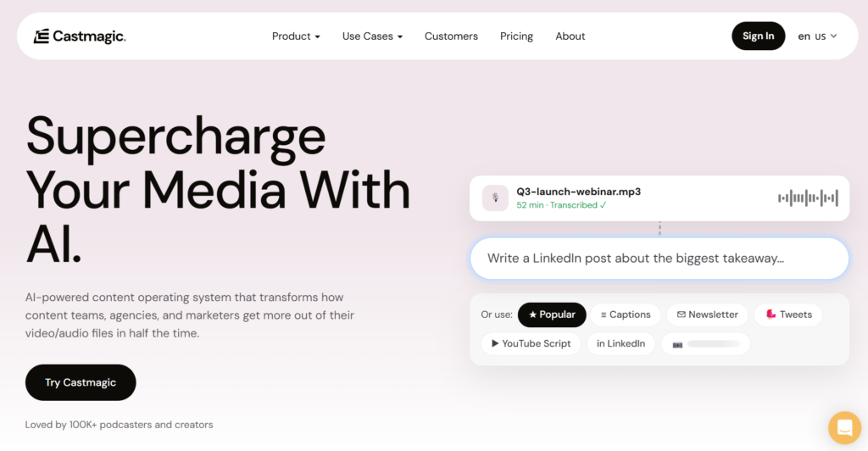Expand the Use Cases menu
This screenshot has width=868, height=451.
[372, 36]
